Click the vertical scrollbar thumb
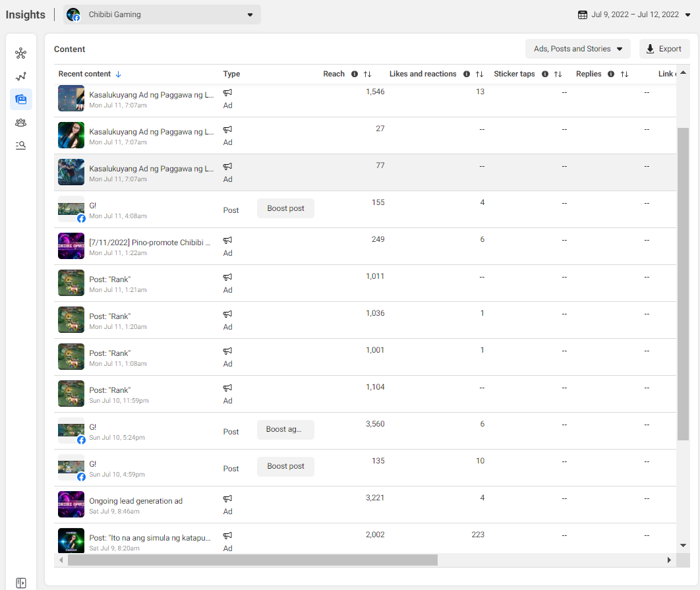The image size is (700, 590). 683,284
